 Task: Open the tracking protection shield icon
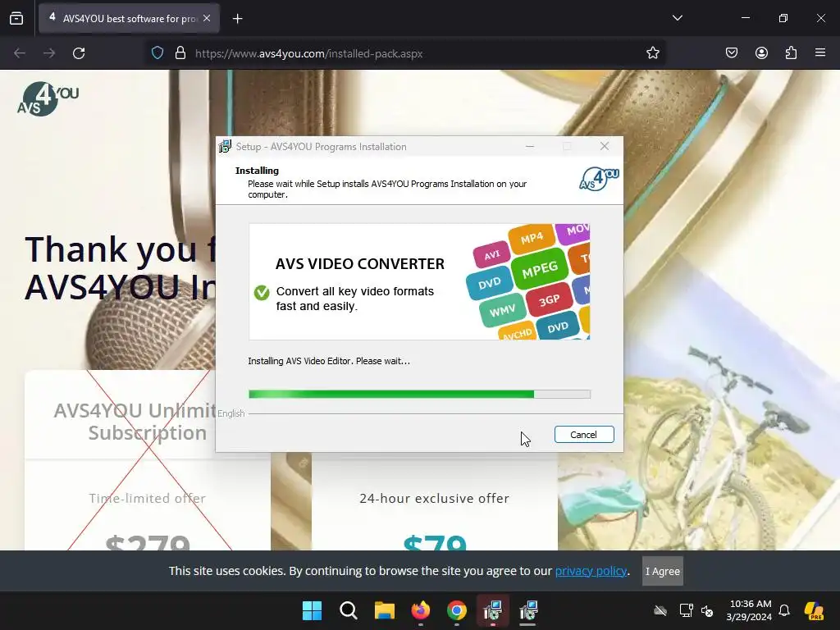pyautogui.click(x=157, y=53)
